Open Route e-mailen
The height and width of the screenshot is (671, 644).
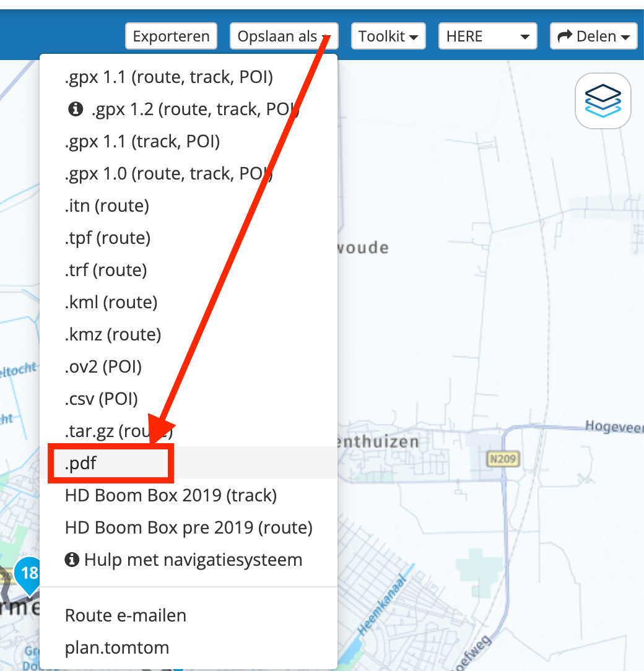pos(125,615)
